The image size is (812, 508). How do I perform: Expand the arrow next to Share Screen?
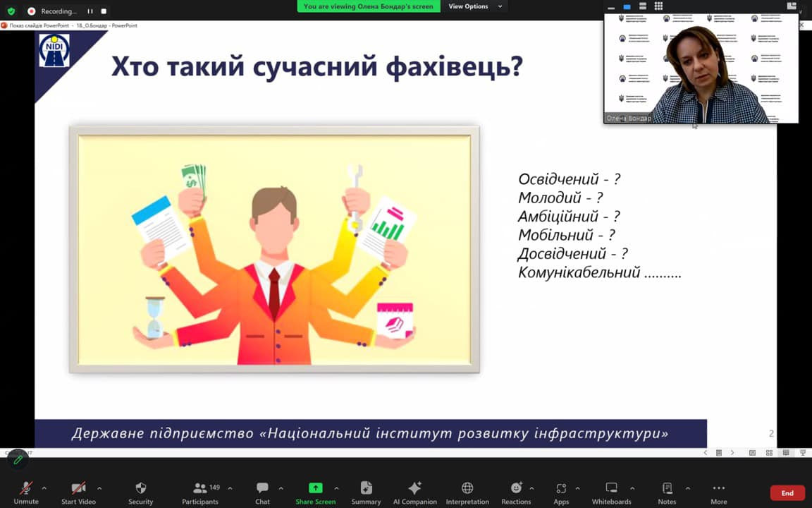pos(336,488)
